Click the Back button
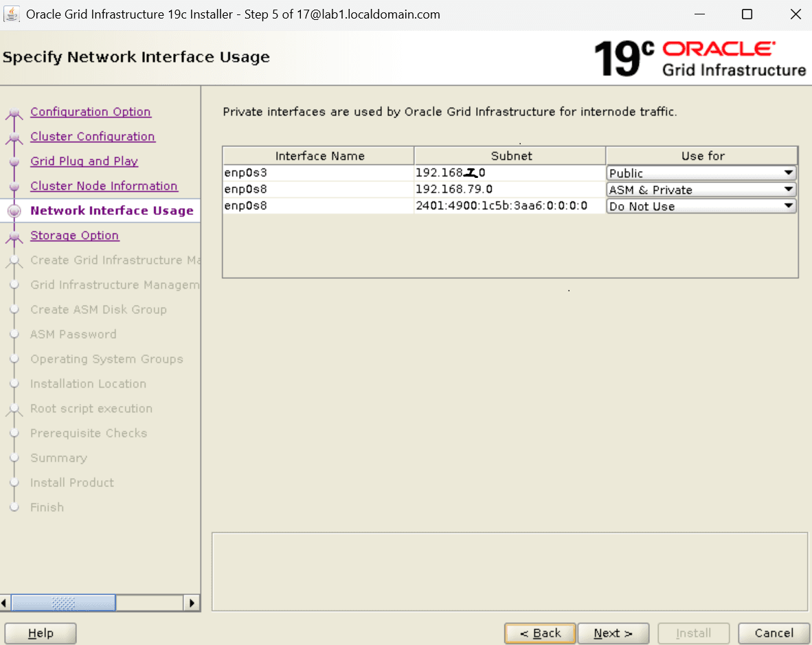Image resolution: width=812 pixels, height=645 pixels. pyautogui.click(x=540, y=633)
